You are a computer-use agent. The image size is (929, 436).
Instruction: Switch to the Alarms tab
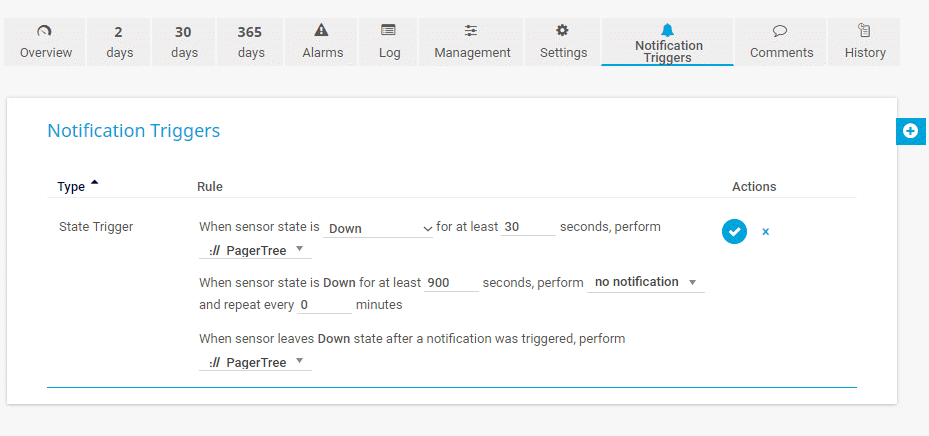(x=322, y=42)
